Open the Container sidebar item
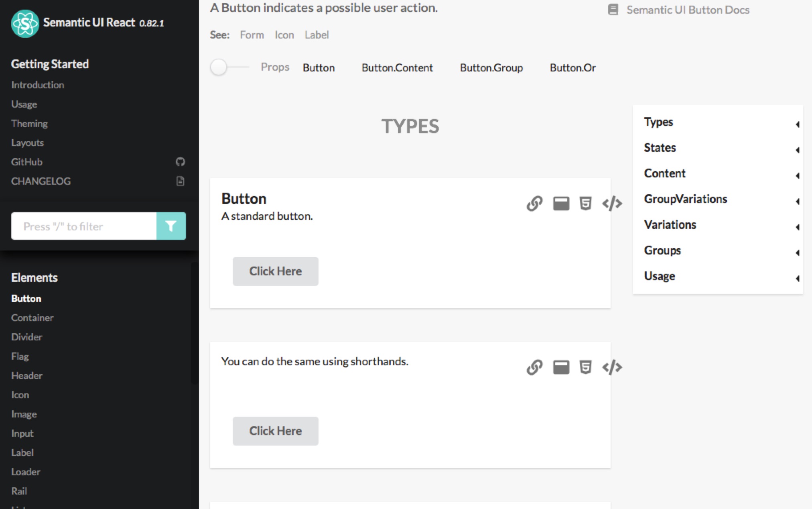 coord(32,318)
